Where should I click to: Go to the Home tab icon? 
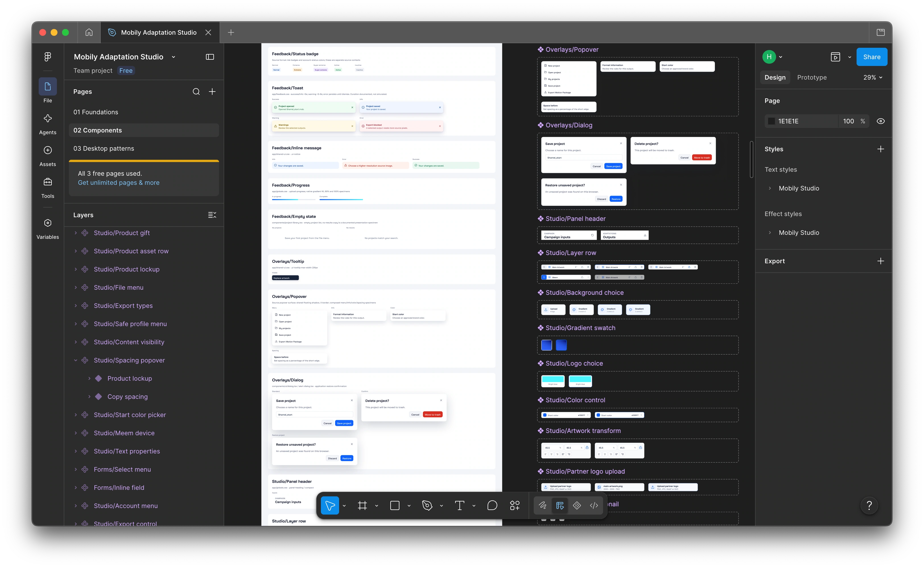(x=89, y=32)
